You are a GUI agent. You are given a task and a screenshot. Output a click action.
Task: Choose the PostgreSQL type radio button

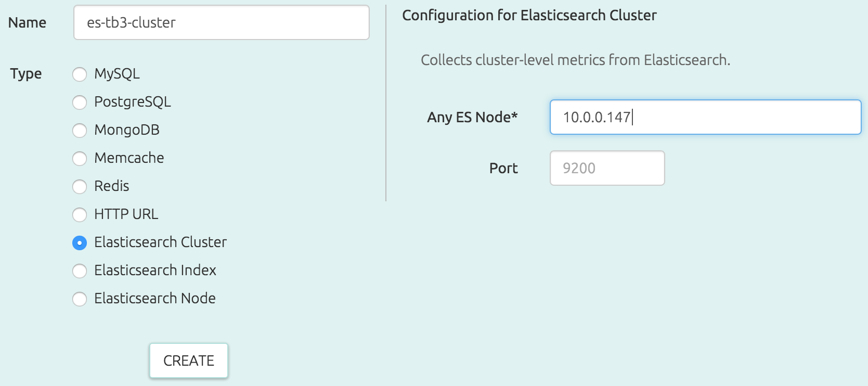(80, 102)
